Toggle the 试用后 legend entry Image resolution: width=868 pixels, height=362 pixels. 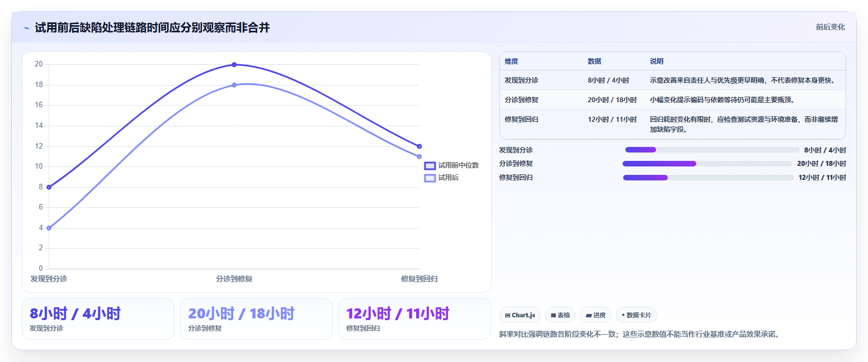point(442,178)
